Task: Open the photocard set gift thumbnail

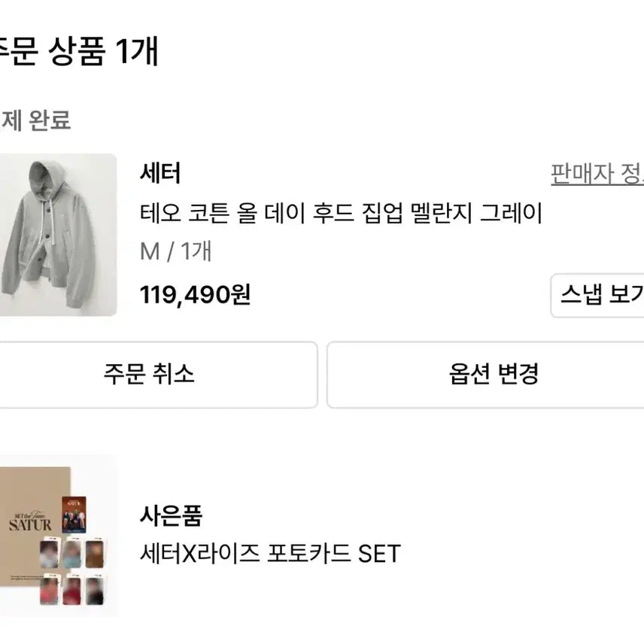Action: 58,535
